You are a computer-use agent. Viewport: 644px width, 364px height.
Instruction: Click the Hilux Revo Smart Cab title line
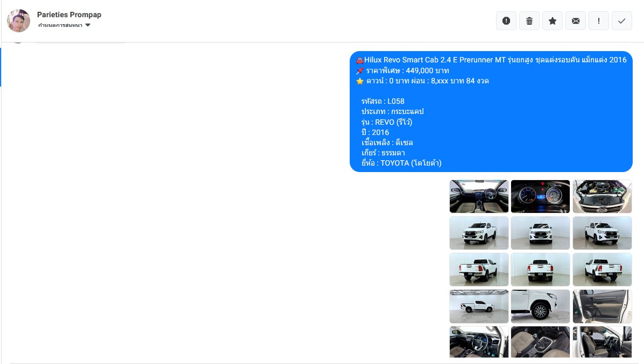[x=491, y=60]
